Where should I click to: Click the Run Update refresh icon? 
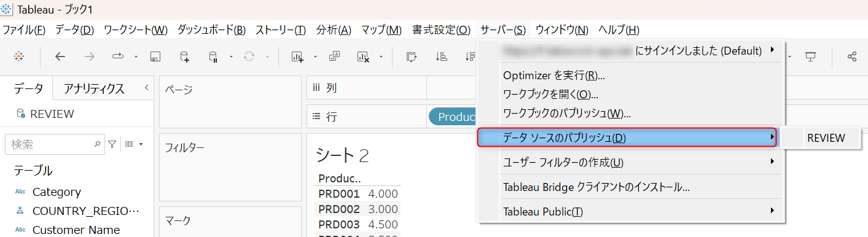(249, 56)
